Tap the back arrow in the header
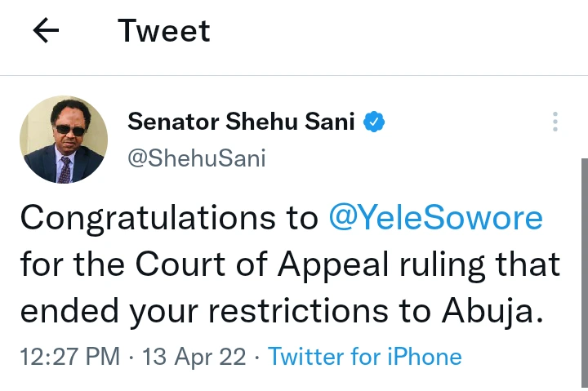Screen dimensions: 588x391 (x=47, y=31)
